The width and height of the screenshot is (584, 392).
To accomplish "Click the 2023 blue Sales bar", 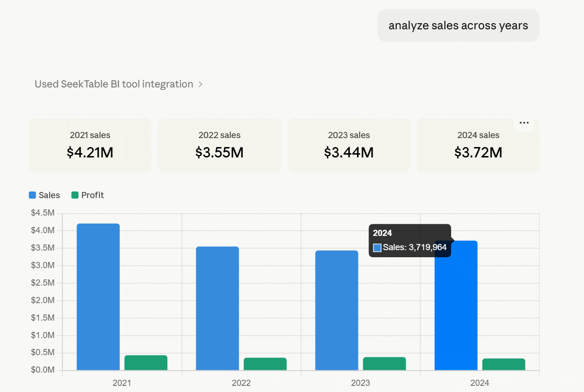I will (x=337, y=310).
